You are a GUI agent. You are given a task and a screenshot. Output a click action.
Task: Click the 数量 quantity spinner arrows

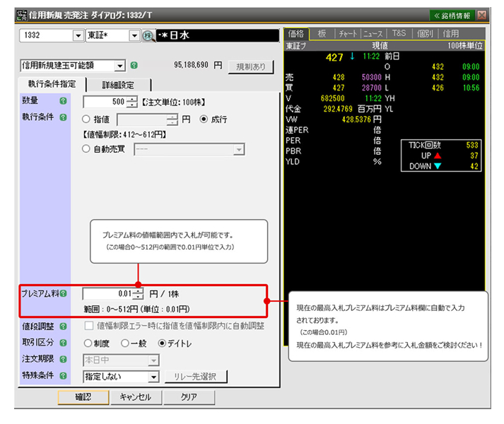pos(131,102)
